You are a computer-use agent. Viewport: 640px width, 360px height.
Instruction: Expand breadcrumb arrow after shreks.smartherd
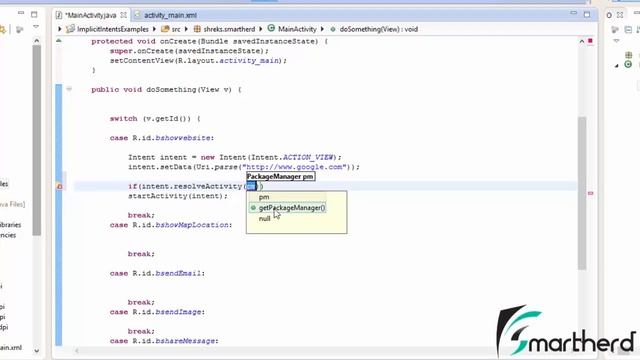coord(261,29)
